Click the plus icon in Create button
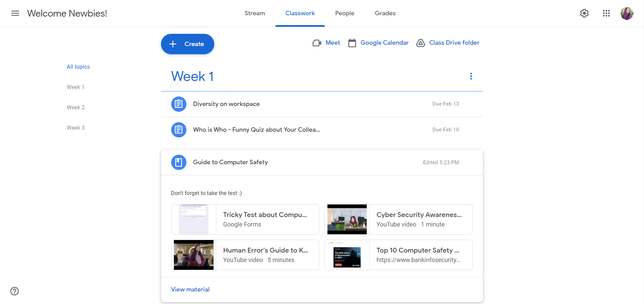The height and width of the screenshot is (304, 644). (x=173, y=44)
